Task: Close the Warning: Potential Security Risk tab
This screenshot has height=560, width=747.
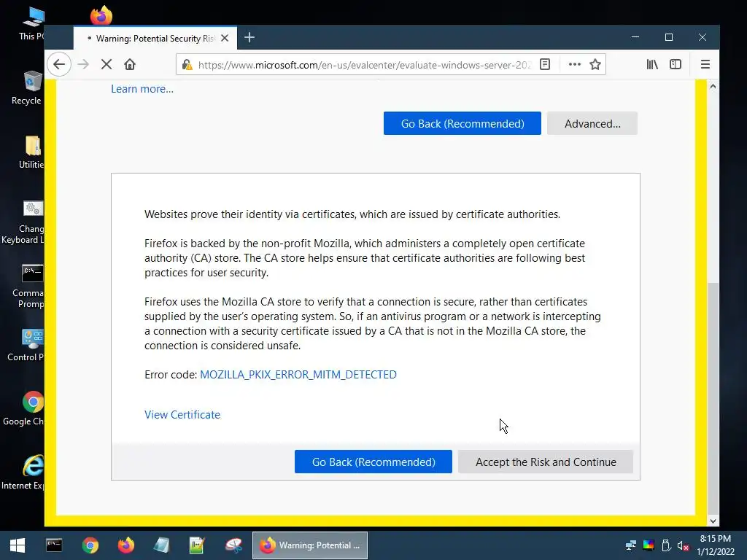Action: tap(225, 38)
